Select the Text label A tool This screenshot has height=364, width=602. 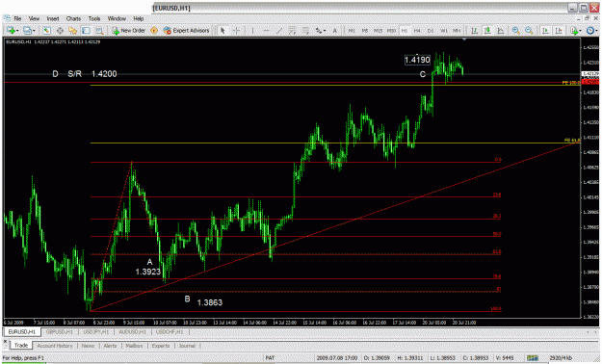click(335, 31)
